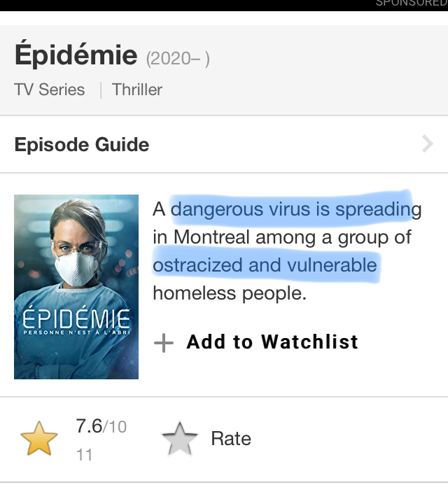Click the gray Rate star icon

coord(180,439)
